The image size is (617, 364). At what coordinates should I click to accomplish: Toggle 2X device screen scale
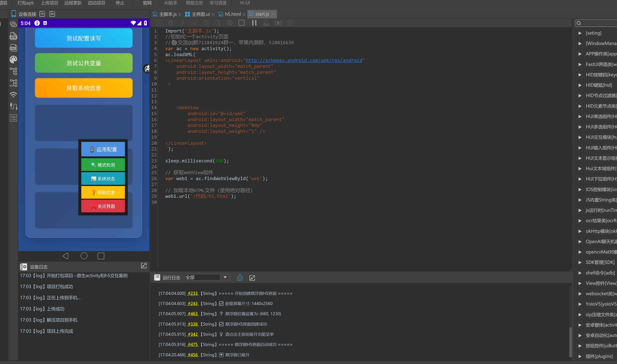point(52,14)
